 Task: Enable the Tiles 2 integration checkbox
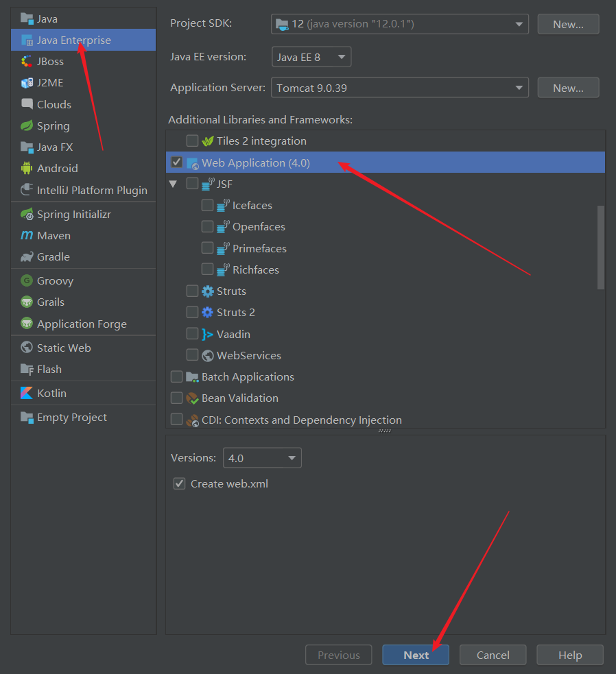pos(192,141)
